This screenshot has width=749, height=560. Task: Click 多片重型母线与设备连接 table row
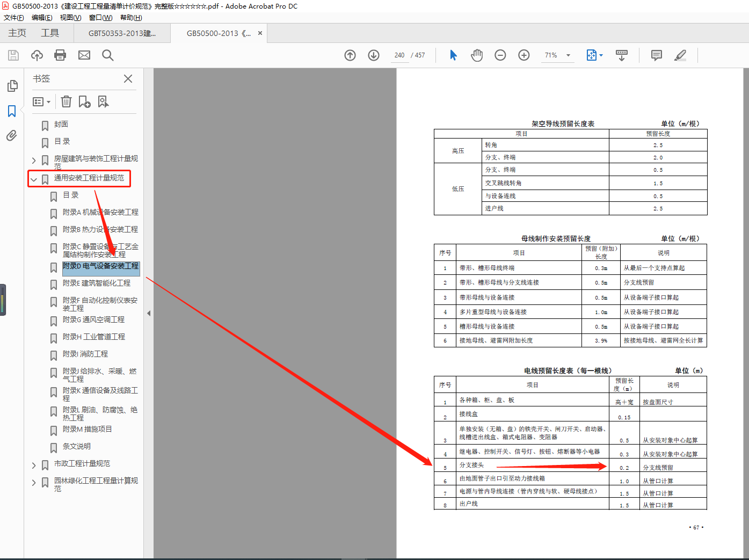(570, 312)
